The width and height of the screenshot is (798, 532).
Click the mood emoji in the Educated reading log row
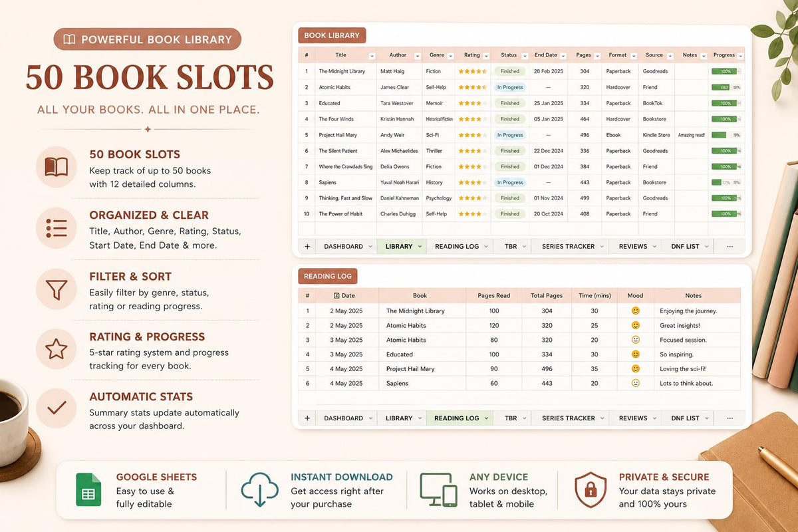point(636,354)
